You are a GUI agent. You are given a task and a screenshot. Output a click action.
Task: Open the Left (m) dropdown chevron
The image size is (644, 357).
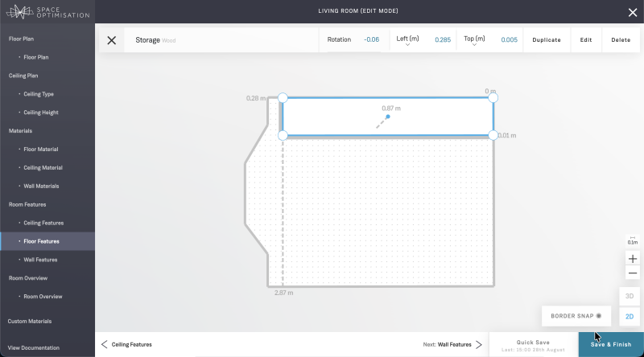point(407,44)
